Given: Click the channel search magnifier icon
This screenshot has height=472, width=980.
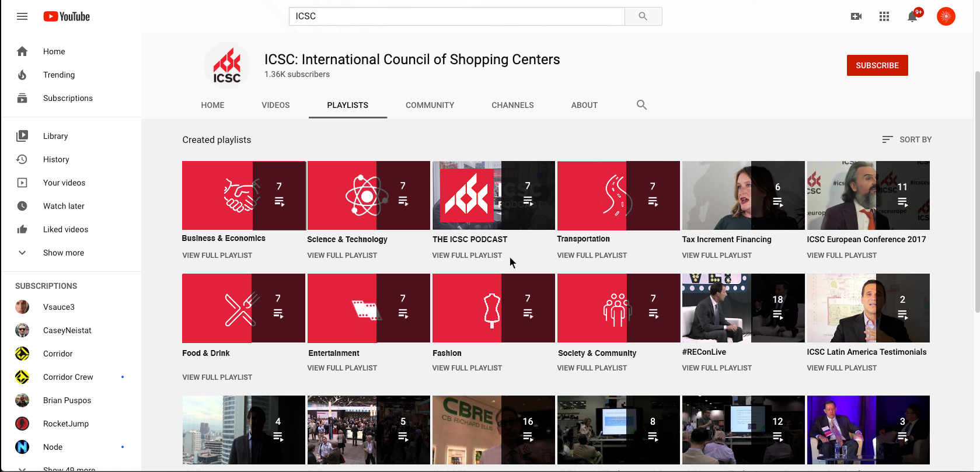Looking at the screenshot, I should (641, 105).
